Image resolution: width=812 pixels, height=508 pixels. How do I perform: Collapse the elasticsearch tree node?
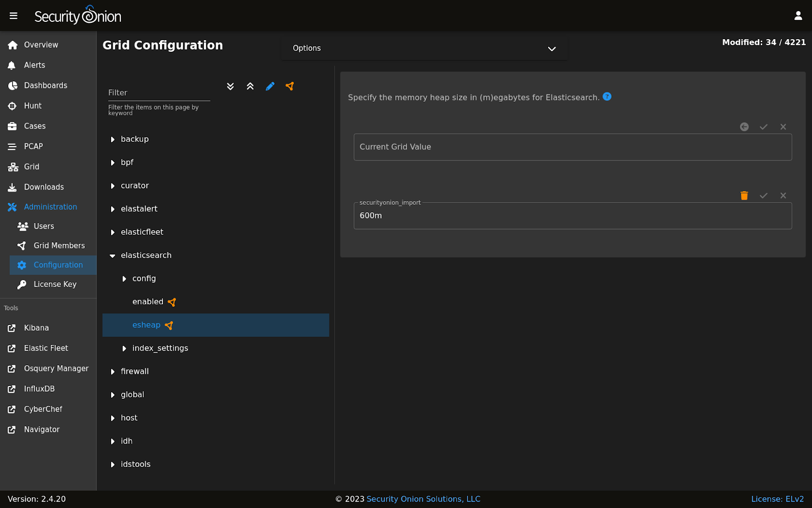[x=113, y=256]
